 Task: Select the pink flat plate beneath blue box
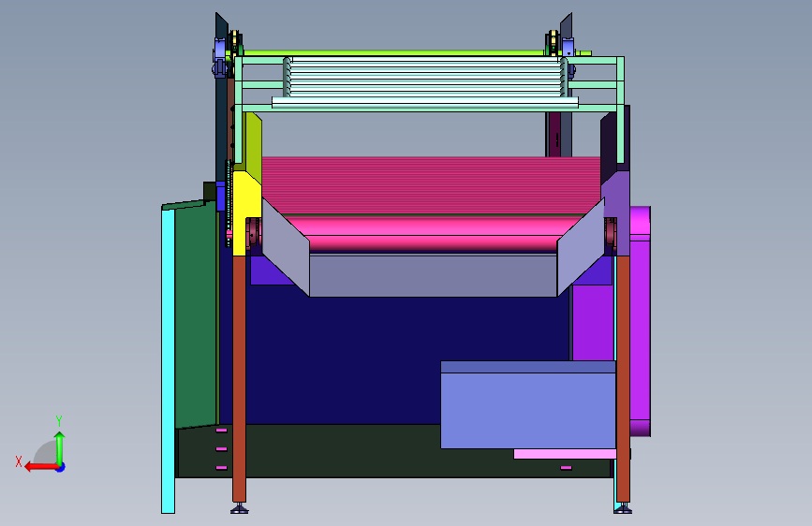click(x=565, y=454)
